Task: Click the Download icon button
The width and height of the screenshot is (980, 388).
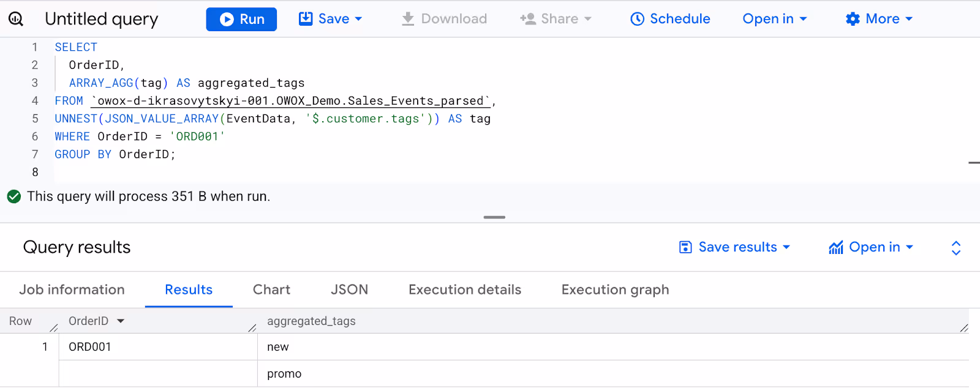Action: [408, 19]
